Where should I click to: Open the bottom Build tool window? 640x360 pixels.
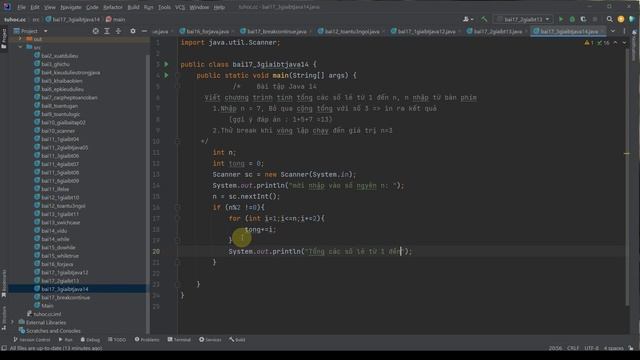[237, 340]
